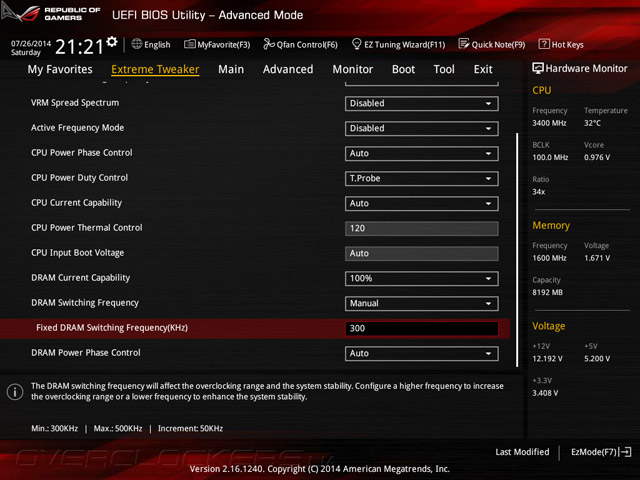Click the Hardware Monitor screen icon
The width and height of the screenshot is (640, 480).
pos(538,68)
